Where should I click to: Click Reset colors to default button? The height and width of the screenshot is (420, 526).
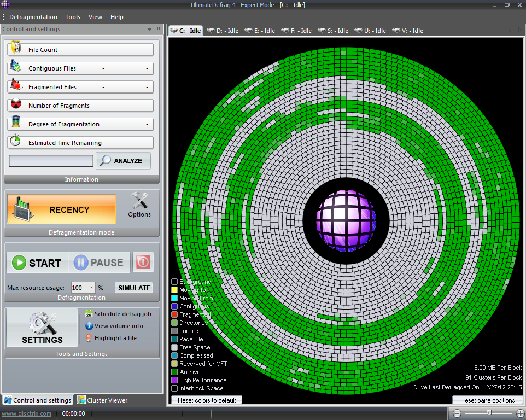coord(207,400)
